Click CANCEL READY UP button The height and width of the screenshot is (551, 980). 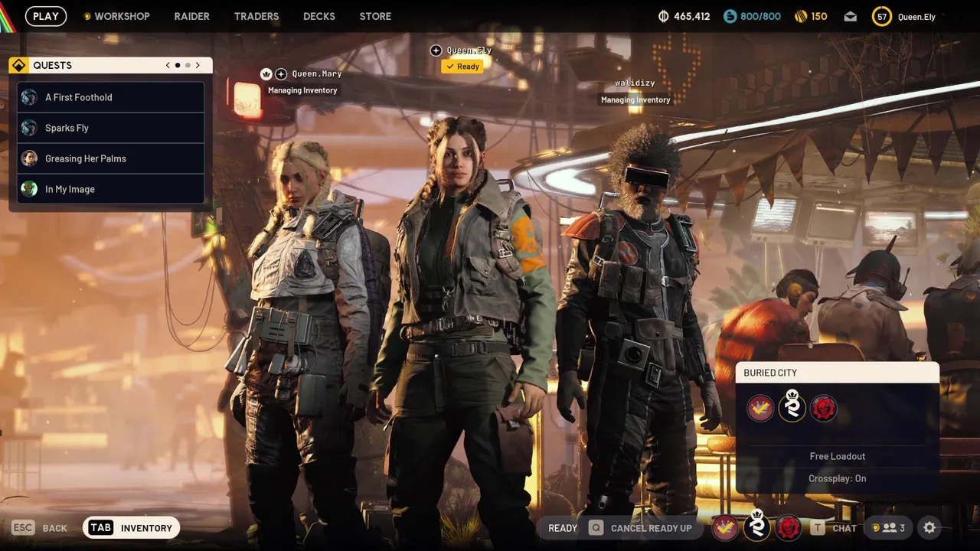[x=640, y=528]
